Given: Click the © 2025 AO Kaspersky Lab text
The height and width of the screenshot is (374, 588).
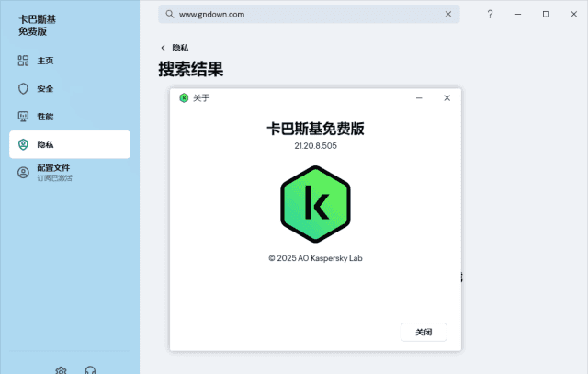Looking at the screenshot, I should point(315,258).
